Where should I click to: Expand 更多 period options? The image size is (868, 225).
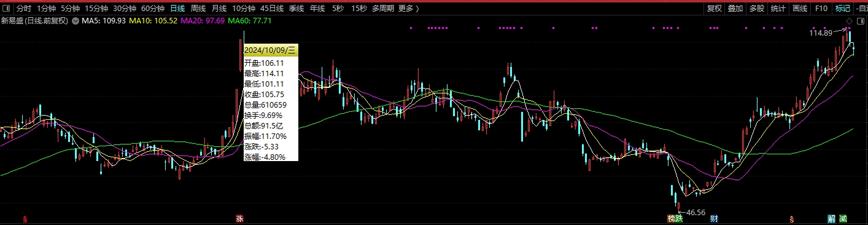[409, 9]
